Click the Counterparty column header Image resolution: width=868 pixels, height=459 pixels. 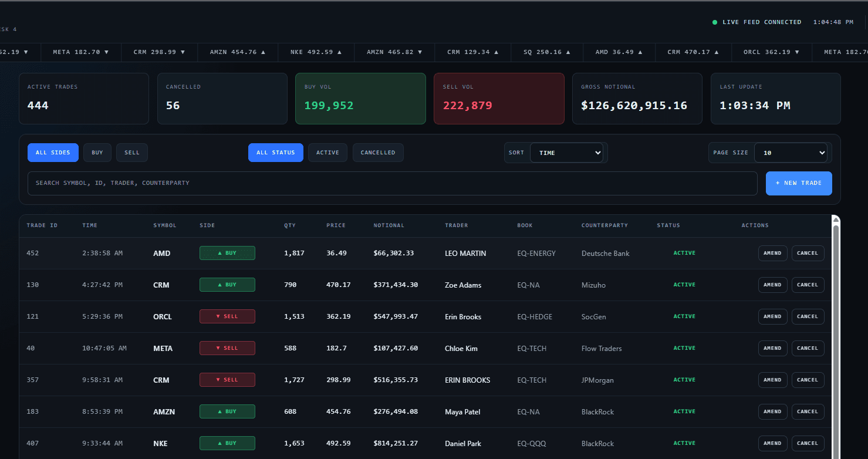pos(604,225)
